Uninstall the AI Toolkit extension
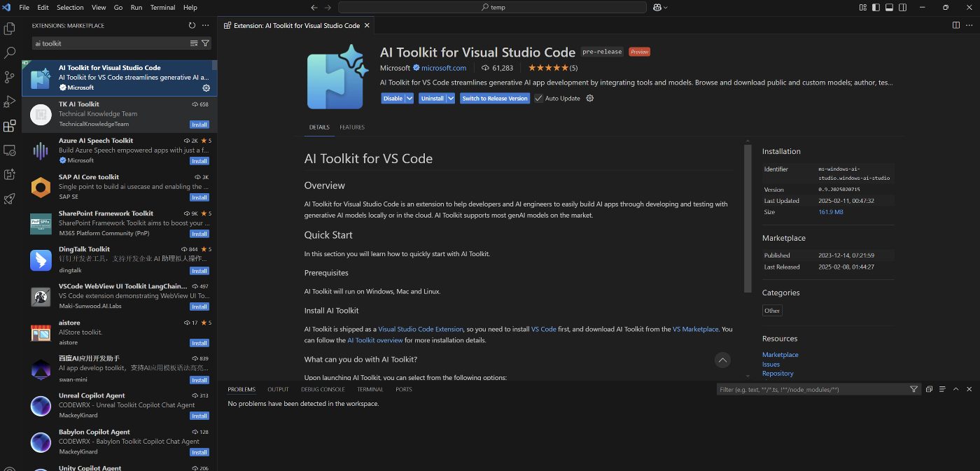 click(x=433, y=98)
